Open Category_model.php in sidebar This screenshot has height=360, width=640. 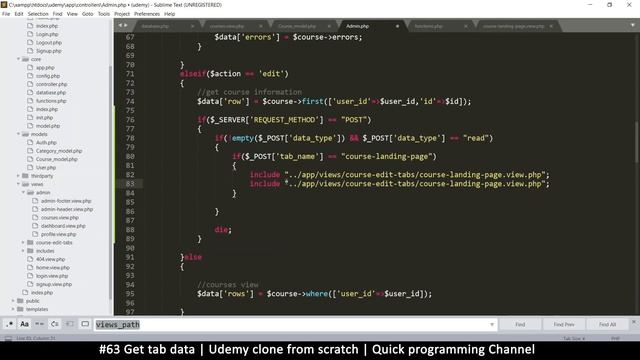point(59,151)
